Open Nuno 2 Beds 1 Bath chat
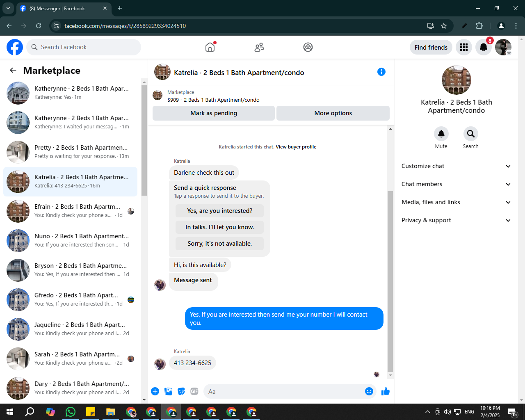Image resolution: width=525 pixels, height=420 pixels. (71, 241)
